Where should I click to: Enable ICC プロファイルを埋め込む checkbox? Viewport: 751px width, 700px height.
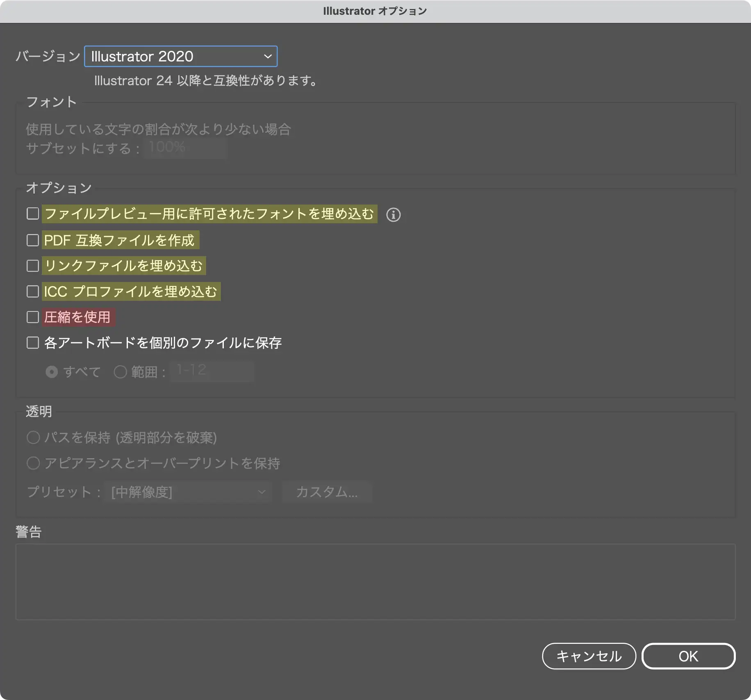33,291
